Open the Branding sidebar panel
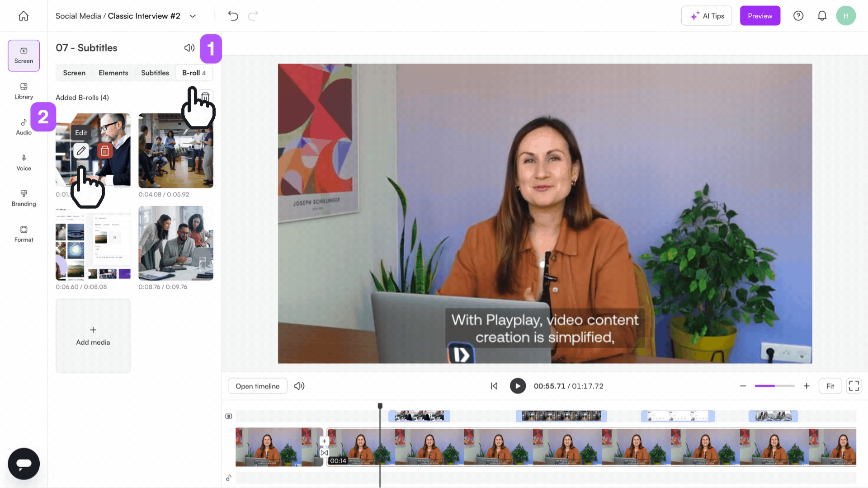This screenshot has height=488, width=868. pyautogui.click(x=24, y=198)
